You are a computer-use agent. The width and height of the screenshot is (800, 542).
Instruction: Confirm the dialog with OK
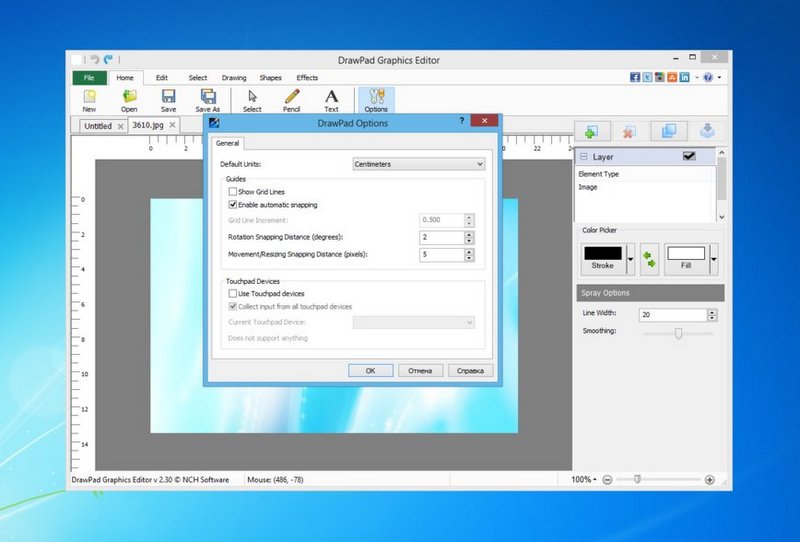point(370,371)
